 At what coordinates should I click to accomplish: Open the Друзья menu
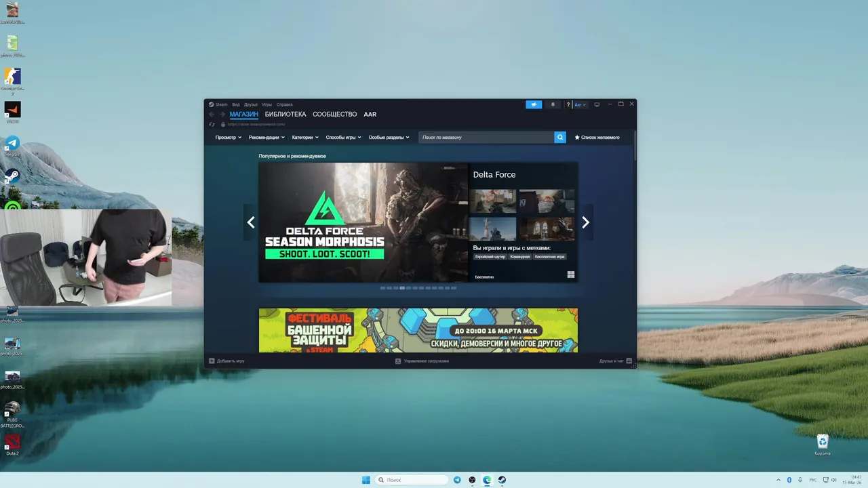[251, 104]
